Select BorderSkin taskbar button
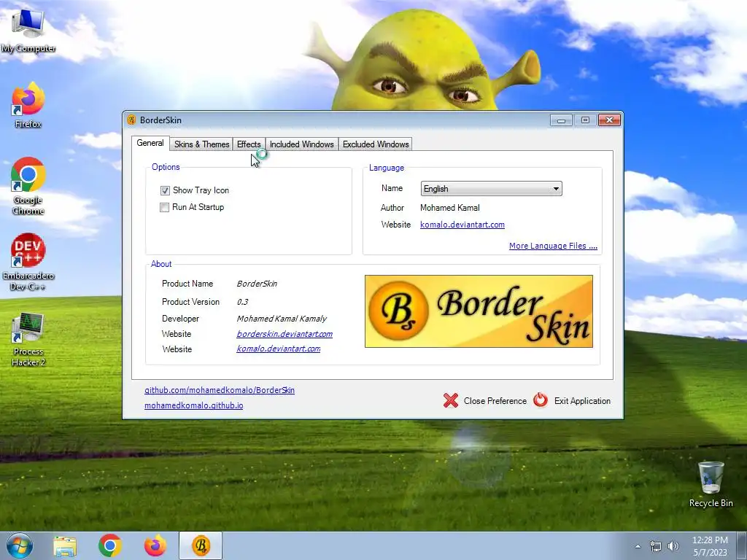Screen dimensions: 747x560 coord(201,545)
